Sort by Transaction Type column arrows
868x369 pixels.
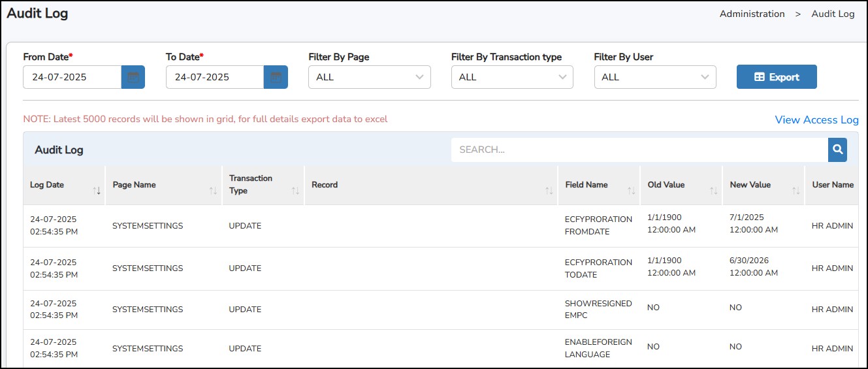[295, 191]
